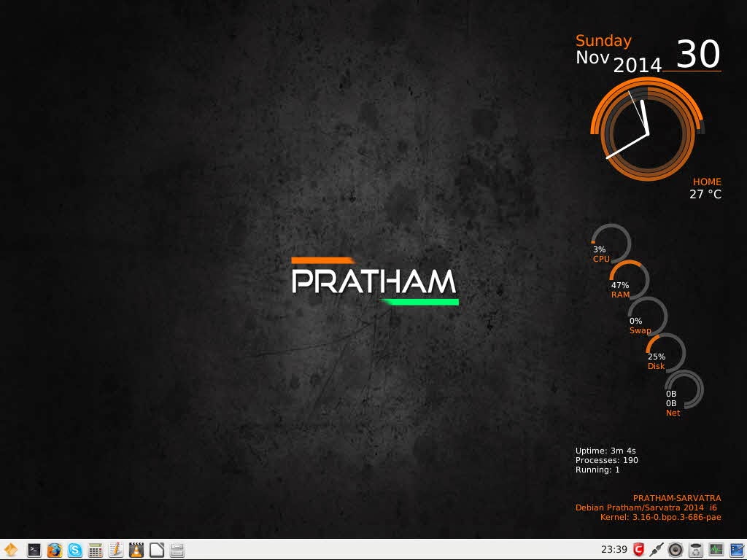Open the system monitor graph icon
Viewport: 747px width, 560px height.
click(x=716, y=550)
